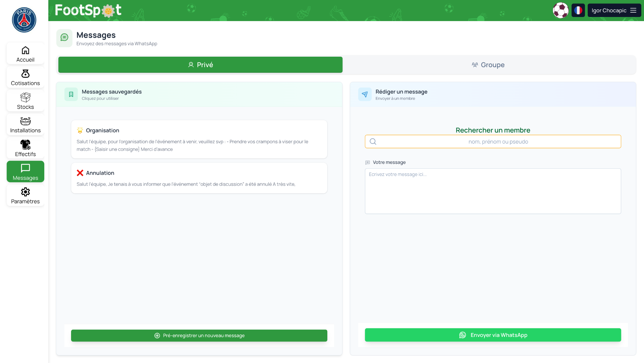The image size is (644, 363).
Task: Open the Igor Chocapic user menu
Action: 614,10
